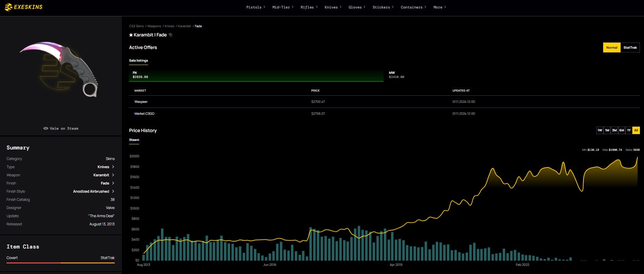This screenshot has height=274, width=644.
Task: Open the Pistols menu
Action: (256, 7)
